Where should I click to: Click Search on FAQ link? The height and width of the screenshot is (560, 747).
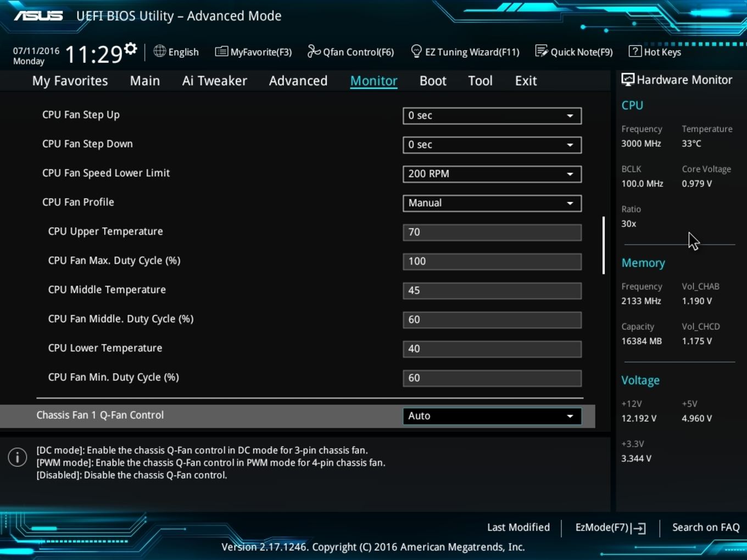[x=706, y=527]
